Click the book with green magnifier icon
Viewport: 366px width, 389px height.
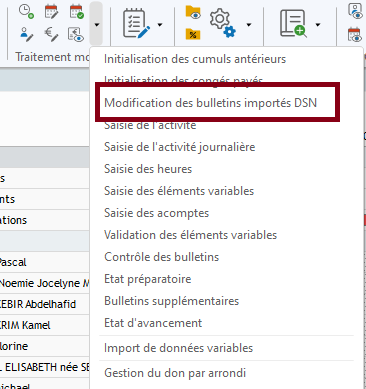point(293,23)
